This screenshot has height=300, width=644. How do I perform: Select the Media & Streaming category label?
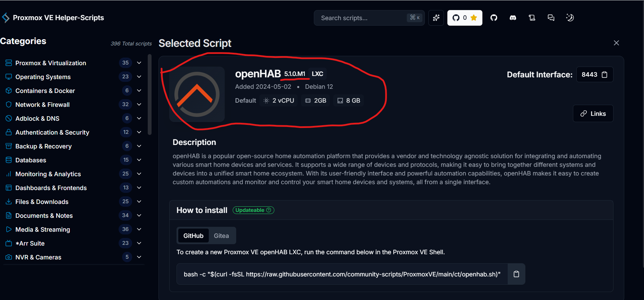(x=43, y=229)
